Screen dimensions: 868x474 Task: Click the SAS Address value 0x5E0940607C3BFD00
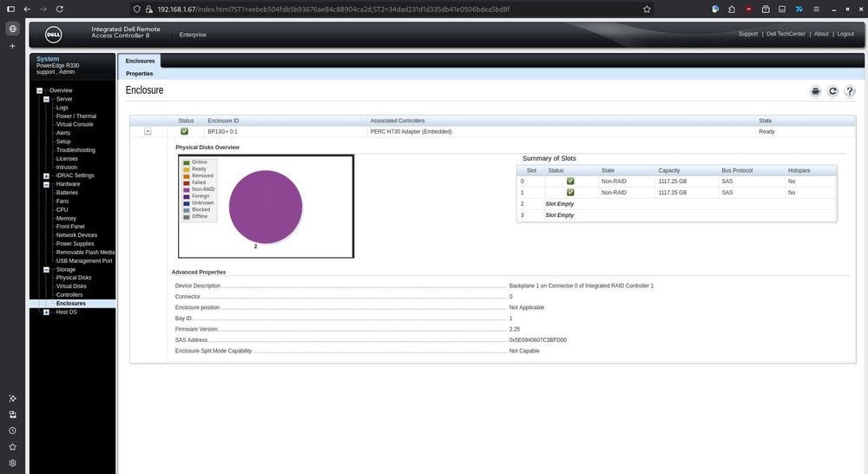click(537, 340)
